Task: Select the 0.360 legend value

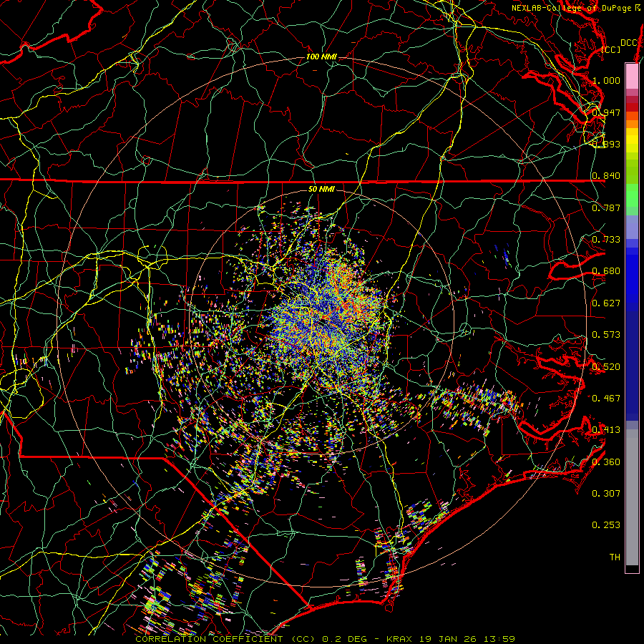Action: tap(606, 462)
